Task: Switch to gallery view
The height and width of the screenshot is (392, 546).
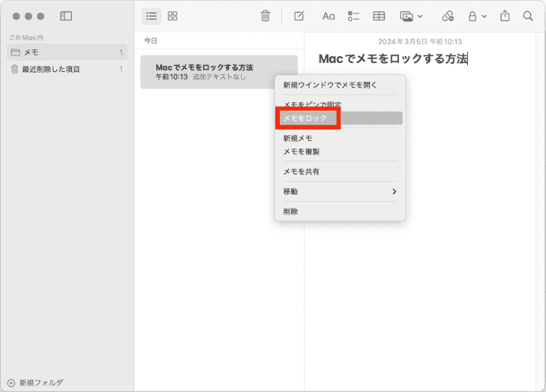Action: coord(172,16)
